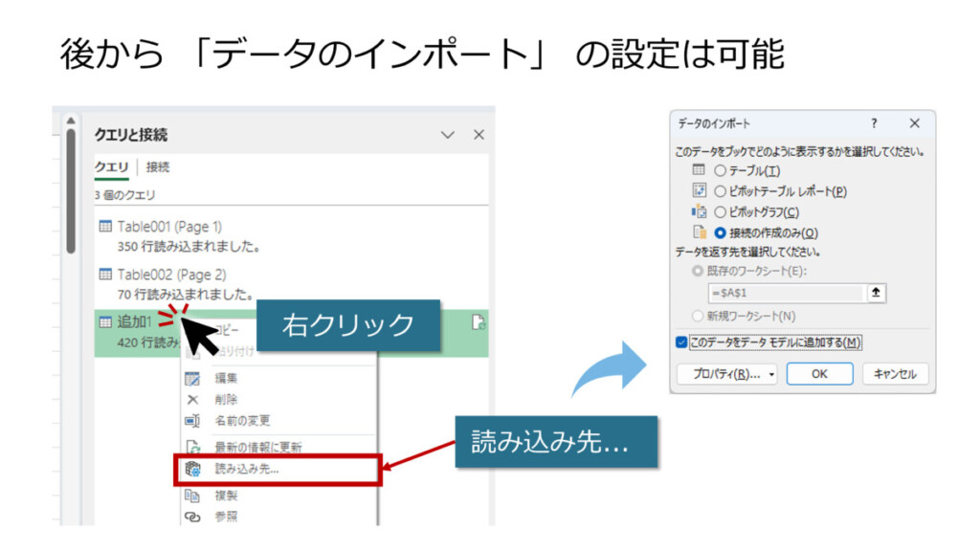Screen dimensions: 980x551
Task: Click the 最新の情報に更新 refresh icon
Action: coord(192,447)
